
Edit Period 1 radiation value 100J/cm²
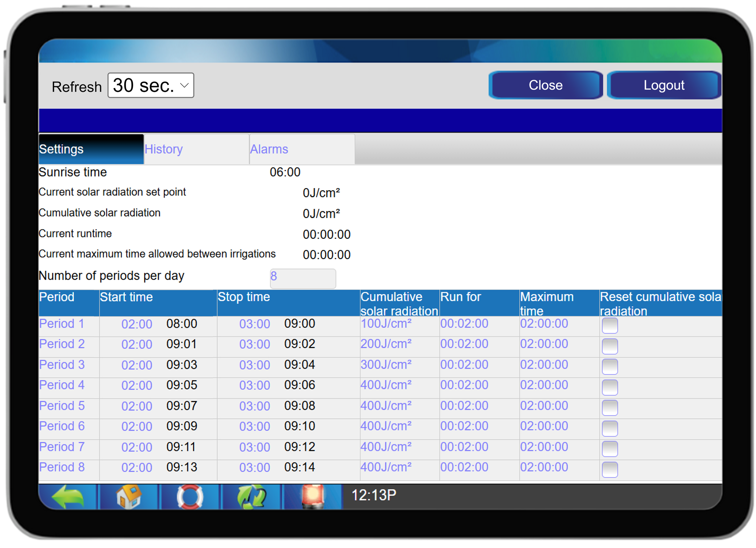386,324
